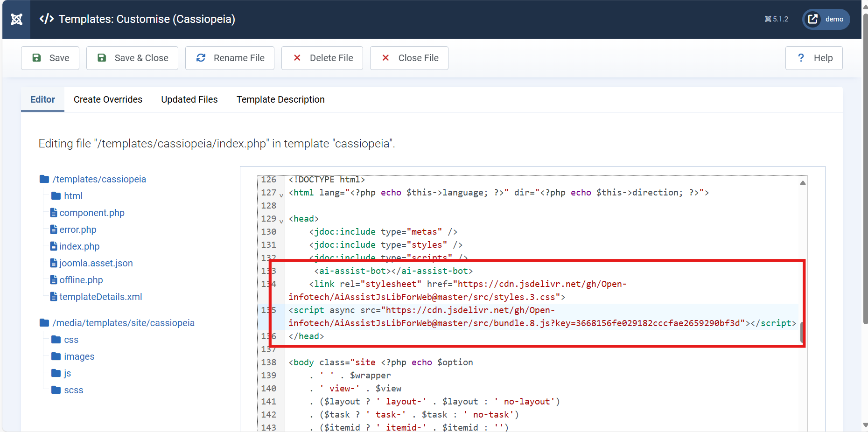Click the external link icon in demo button
The height and width of the screenshot is (432, 868).
point(813,19)
